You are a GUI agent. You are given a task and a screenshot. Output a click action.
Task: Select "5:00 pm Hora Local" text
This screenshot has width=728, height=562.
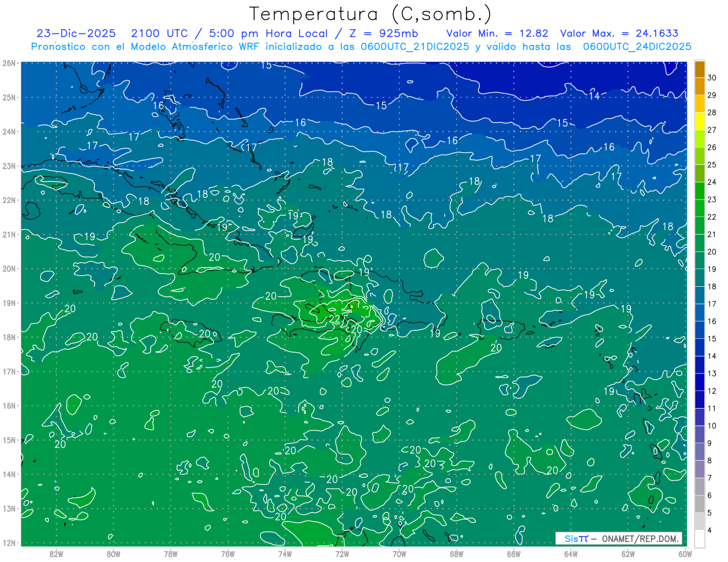pos(269,33)
